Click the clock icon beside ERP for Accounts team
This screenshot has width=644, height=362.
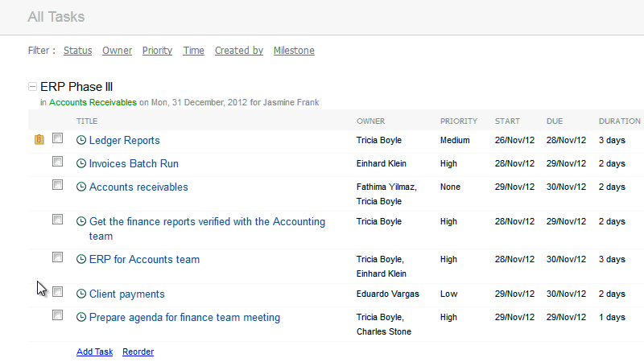pyautogui.click(x=81, y=260)
